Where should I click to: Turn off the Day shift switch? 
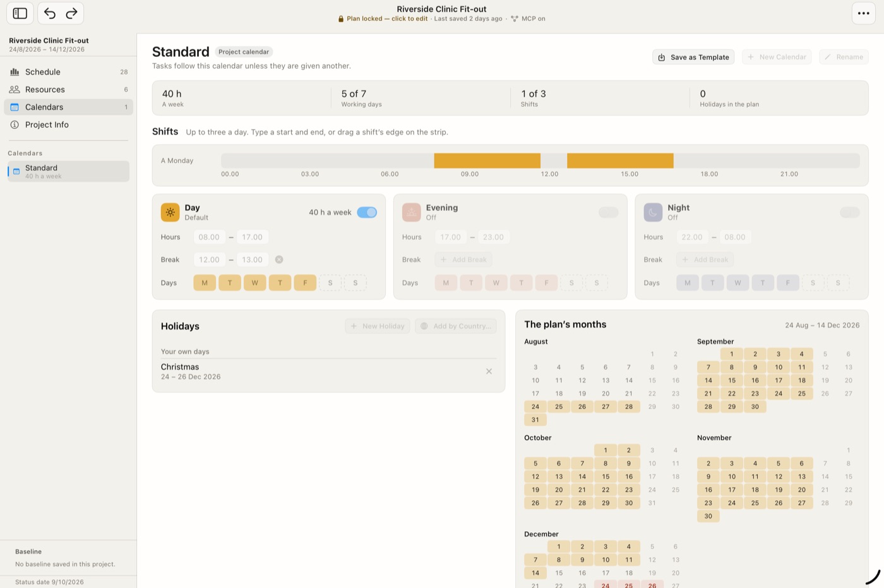point(367,212)
